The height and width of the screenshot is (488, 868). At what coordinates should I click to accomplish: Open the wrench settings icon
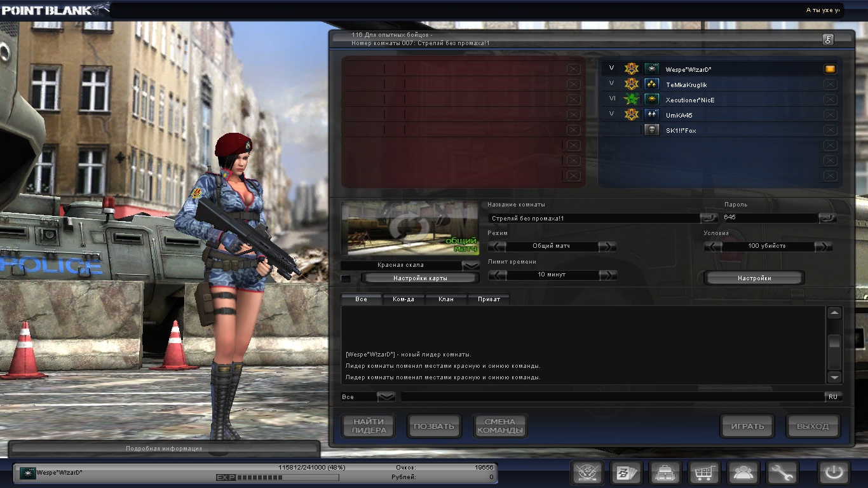(x=782, y=473)
